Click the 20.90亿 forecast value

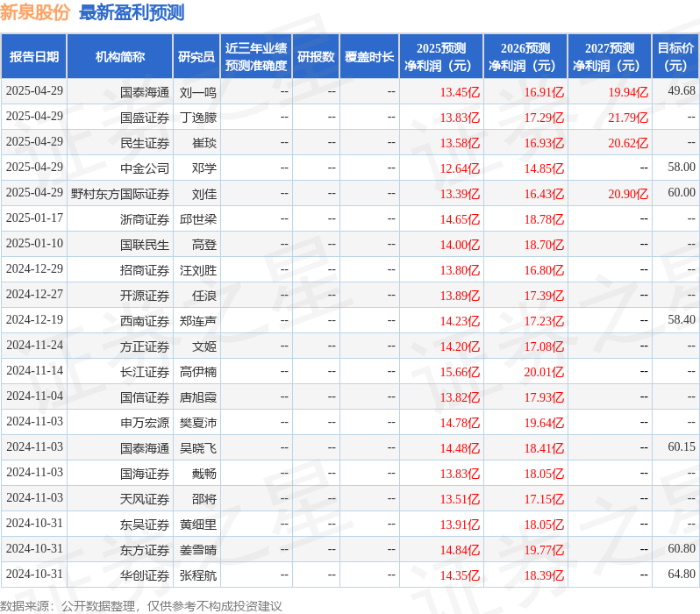pos(628,194)
